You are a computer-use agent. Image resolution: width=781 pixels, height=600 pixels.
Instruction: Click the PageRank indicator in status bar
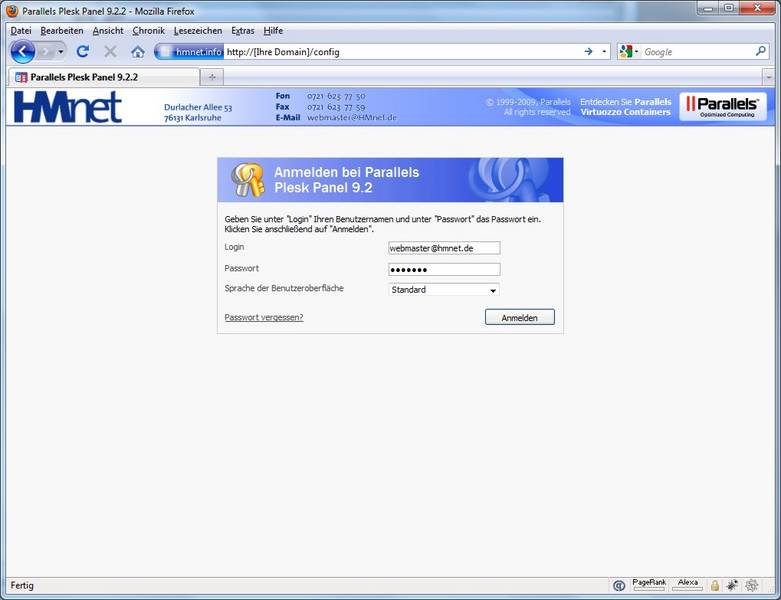point(649,585)
